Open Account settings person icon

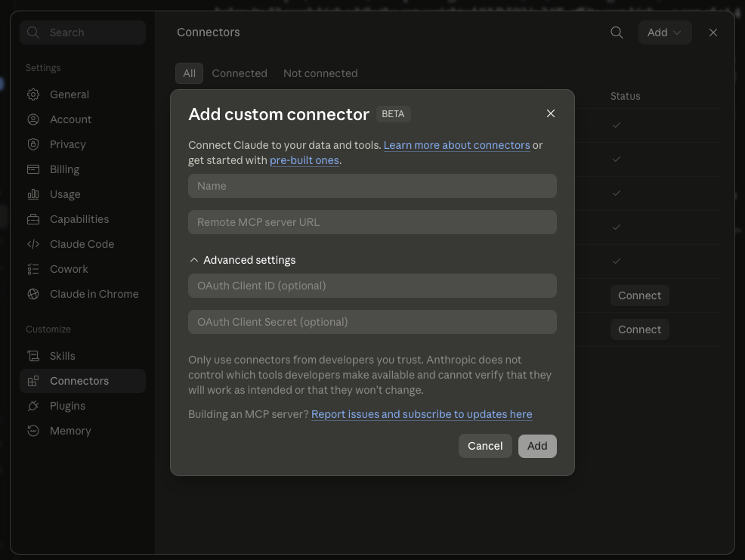click(33, 119)
